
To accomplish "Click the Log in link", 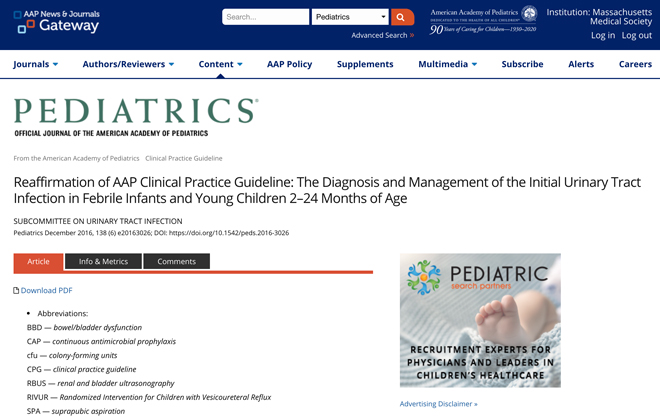I will click(603, 35).
